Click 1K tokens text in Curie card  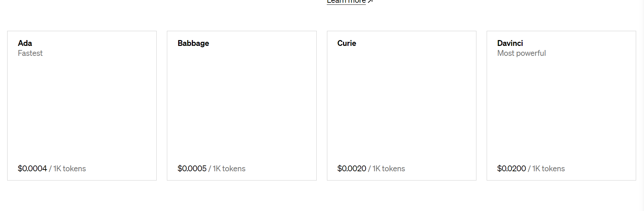pyautogui.click(x=389, y=169)
